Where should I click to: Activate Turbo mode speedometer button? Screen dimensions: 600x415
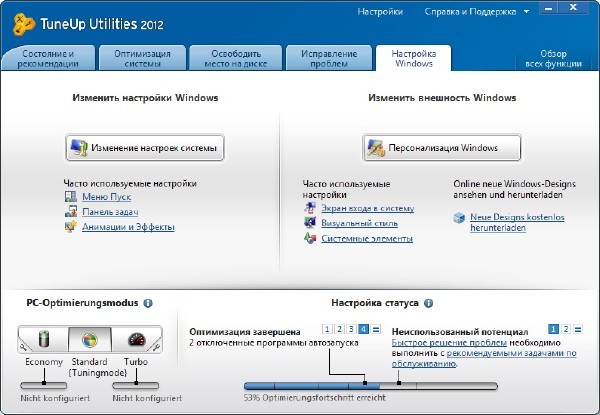[x=136, y=339]
